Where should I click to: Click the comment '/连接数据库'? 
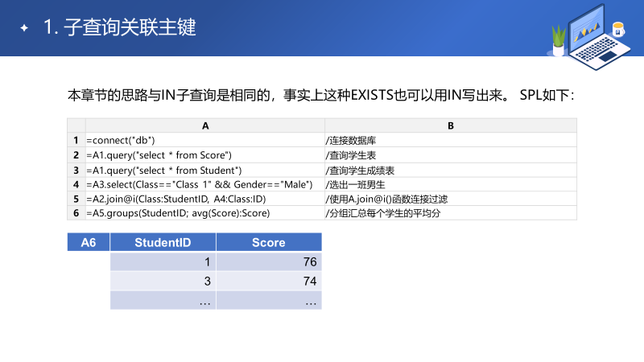(351, 140)
